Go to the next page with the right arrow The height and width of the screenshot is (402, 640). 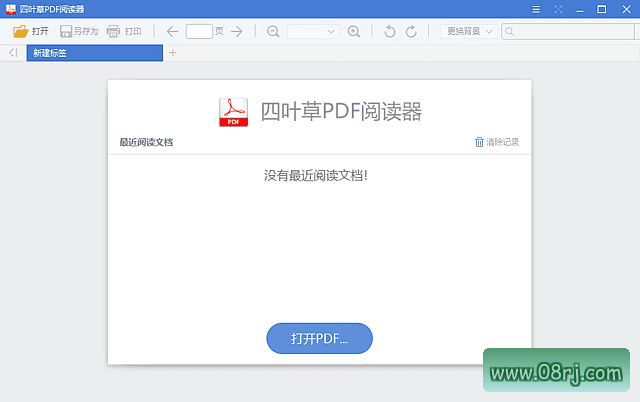tap(237, 31)
